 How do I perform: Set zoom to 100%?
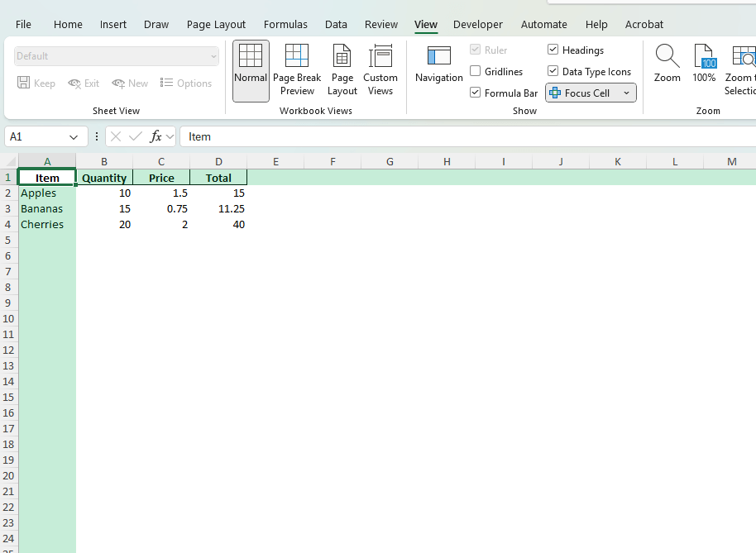(704, 64)
